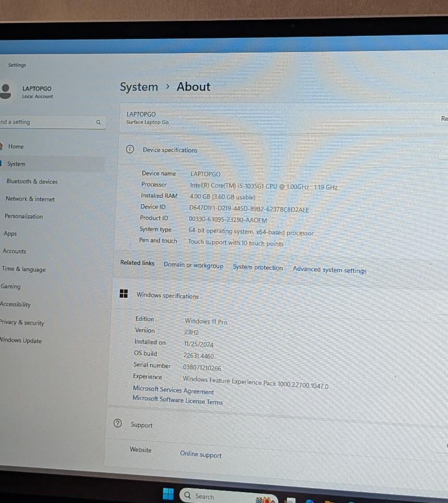Click the LAPTOPGO user avatar icon
This screenshot has height=503, width=448.
pyautogui.click(x=6, y=91)
